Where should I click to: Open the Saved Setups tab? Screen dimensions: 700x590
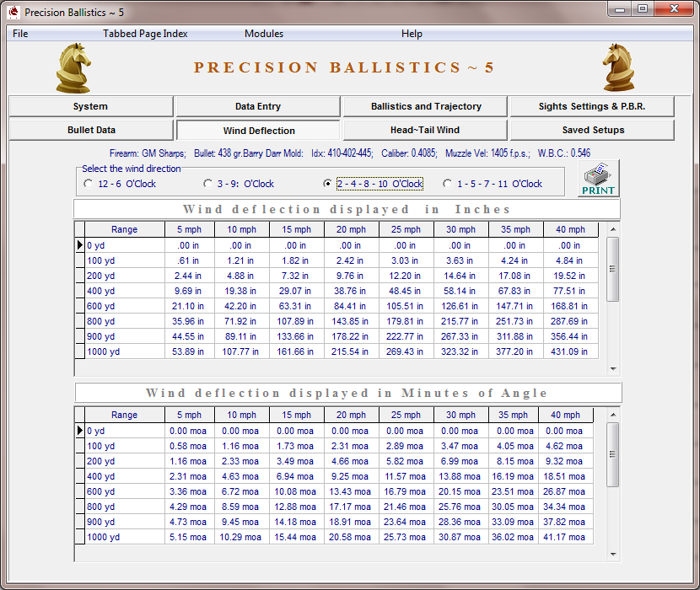pos(592,130)
